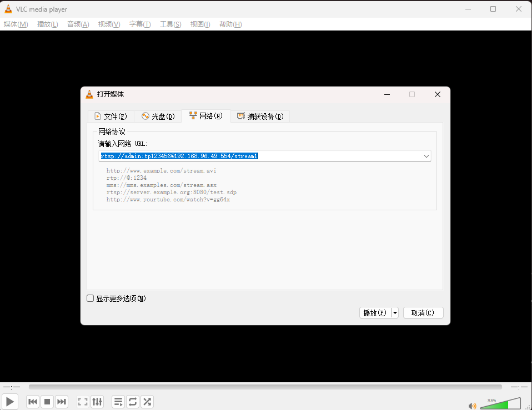
Task: Click example text rtp://@:1234
Action: (x=127, y=178)
